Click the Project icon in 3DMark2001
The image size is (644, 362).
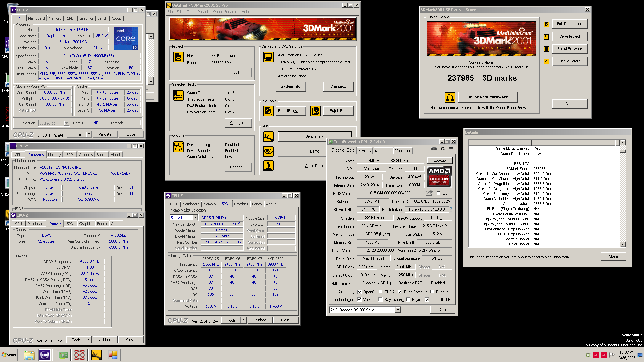tap(178, 57)
